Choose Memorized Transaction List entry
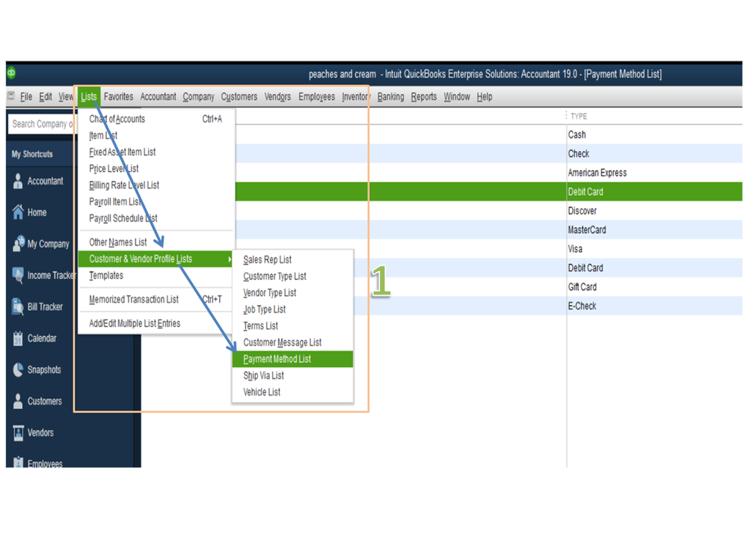Viewport: 747px width, 560px height. coord(156,300)
